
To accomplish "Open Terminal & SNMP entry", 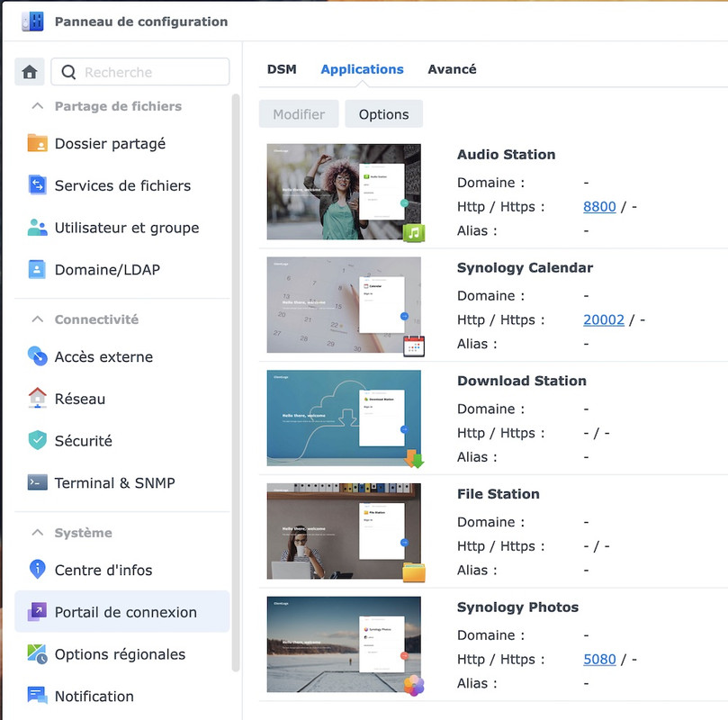I will coord(122,482).
